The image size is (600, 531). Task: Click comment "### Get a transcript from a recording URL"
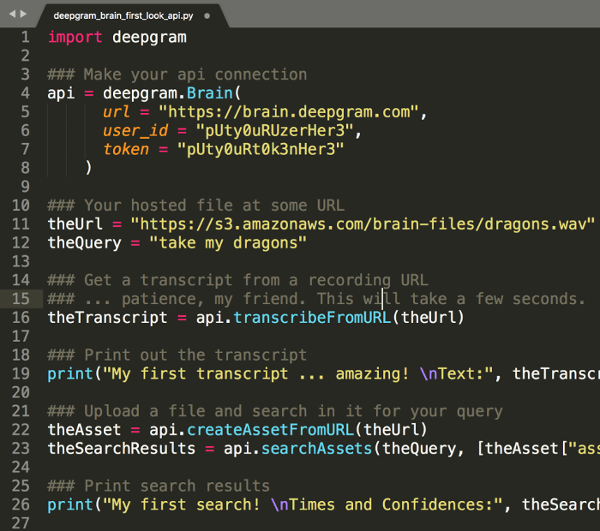coord(238,280)
